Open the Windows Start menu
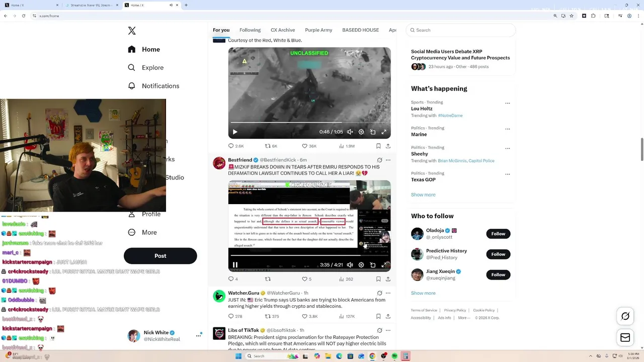 click(238, 356)
